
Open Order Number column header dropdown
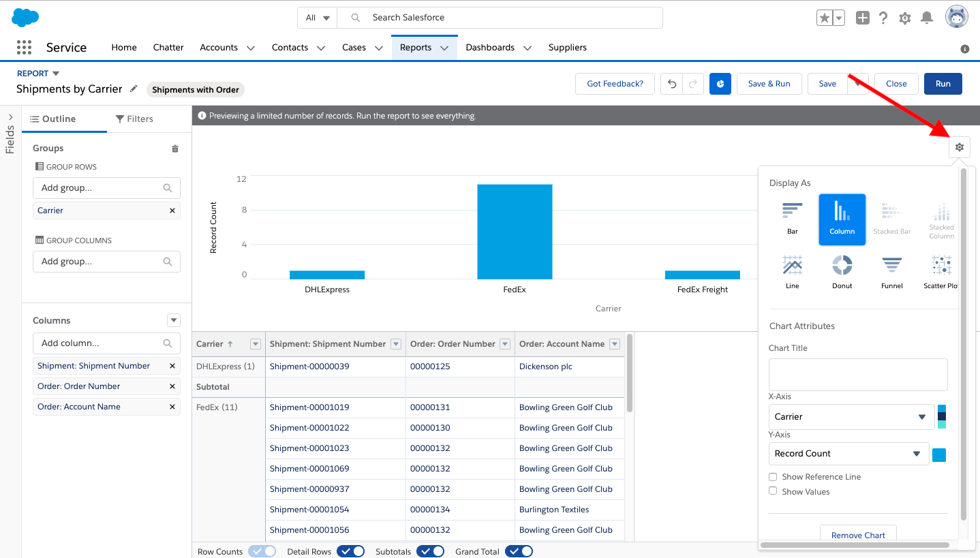(x=505, y=344)
